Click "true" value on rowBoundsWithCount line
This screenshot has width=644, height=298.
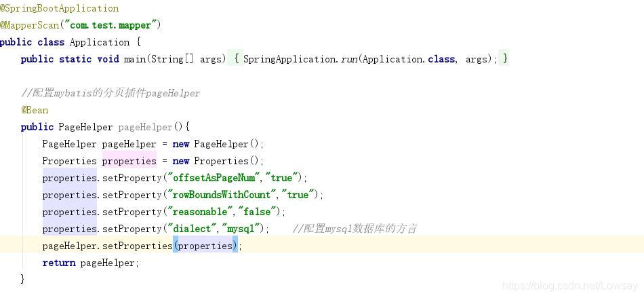click(x=298, y=195)
